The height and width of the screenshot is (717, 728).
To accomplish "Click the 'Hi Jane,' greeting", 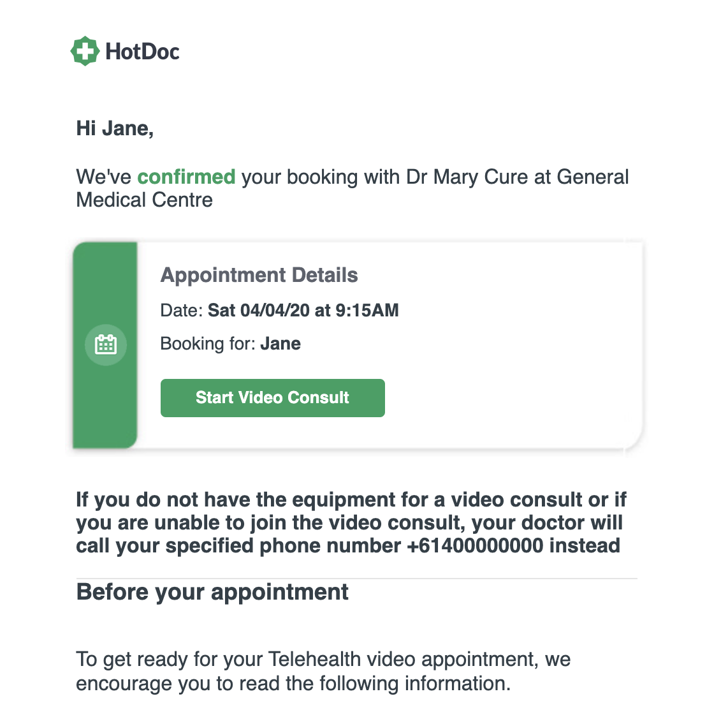I will coord(115,128).
